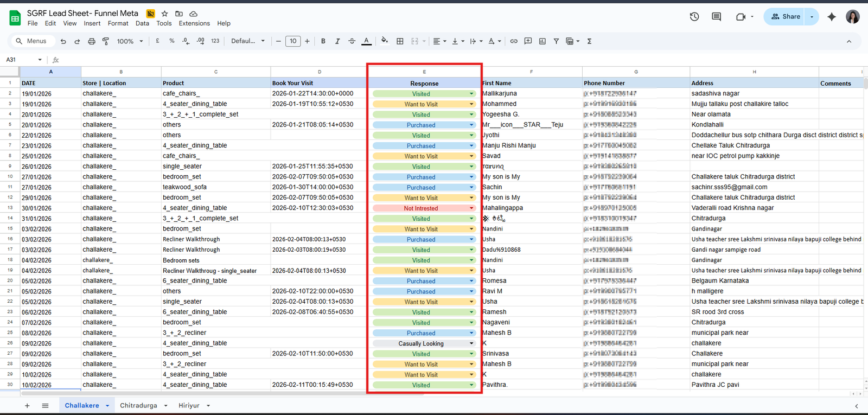Open version history clock icon
Image resolution: width=868 pixels, height=415 pixels.
coord(694,17)
